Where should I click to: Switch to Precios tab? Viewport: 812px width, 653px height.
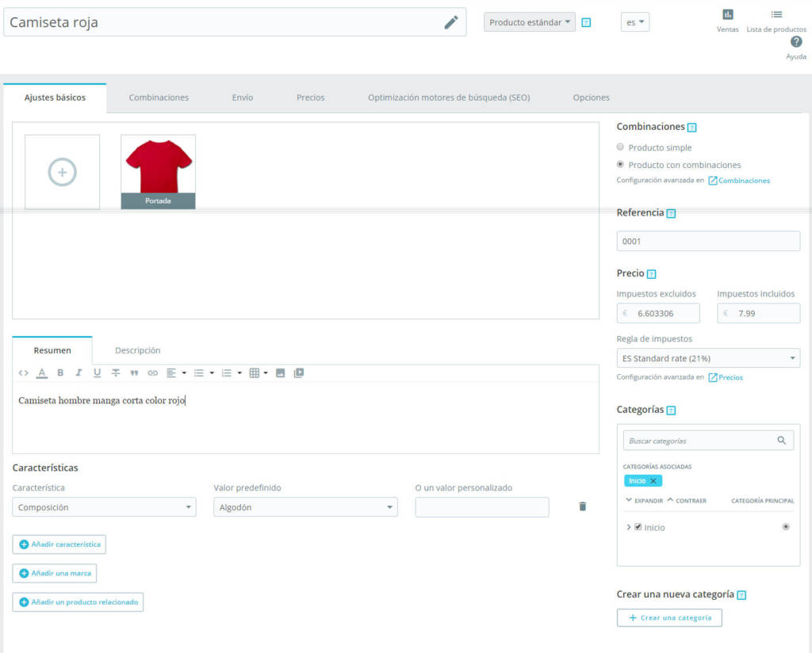[310, 97]
